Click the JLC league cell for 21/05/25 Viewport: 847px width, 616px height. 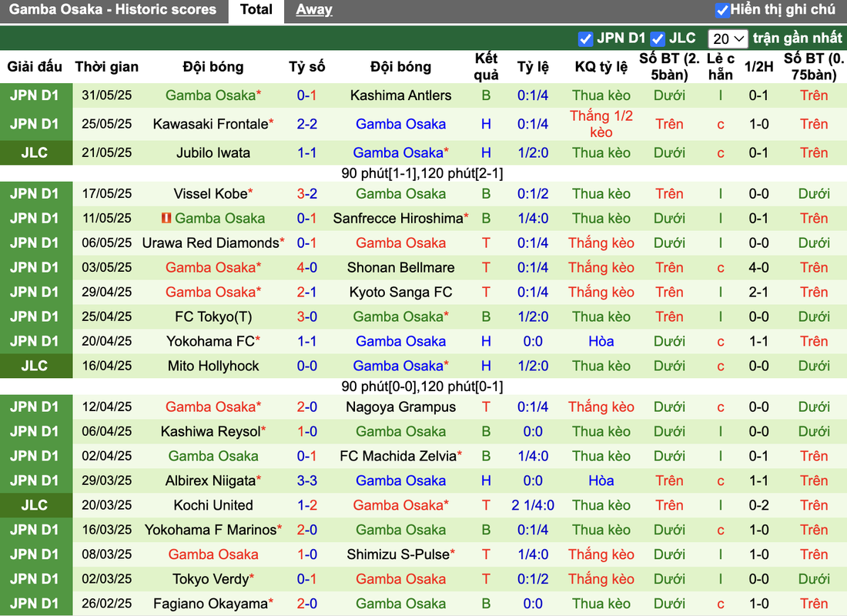point(35,153)
